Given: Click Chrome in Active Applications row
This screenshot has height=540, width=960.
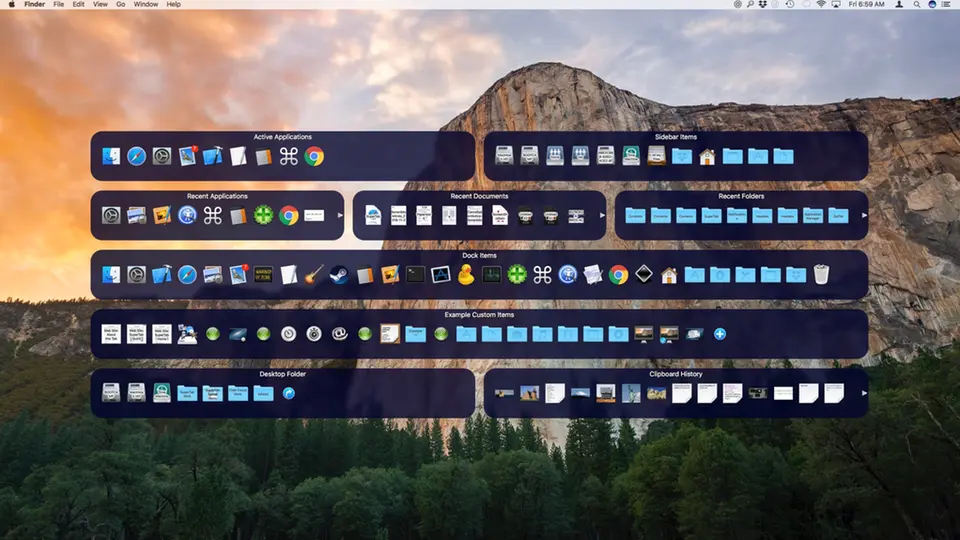Looking at the screenshot, I should click(x=314, y=156).
